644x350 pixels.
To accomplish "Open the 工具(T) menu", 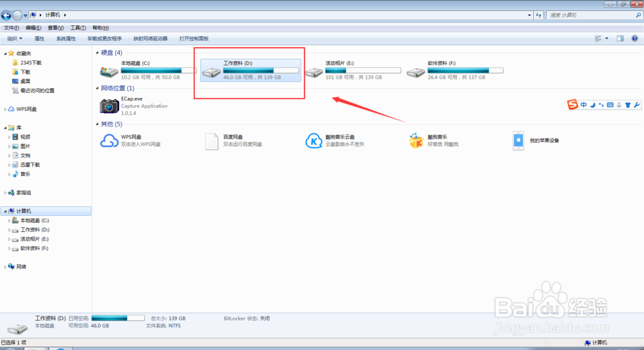I will [78, 28].
